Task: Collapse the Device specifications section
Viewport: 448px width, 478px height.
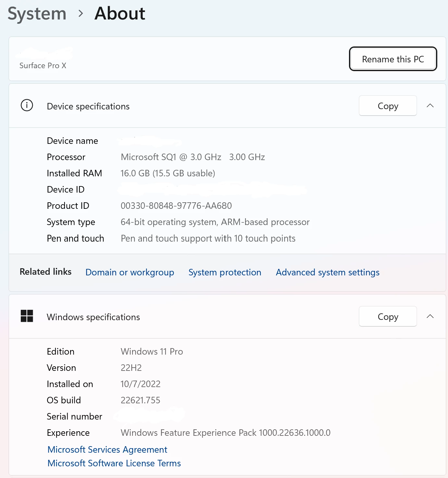Action: tap(430, 106)
